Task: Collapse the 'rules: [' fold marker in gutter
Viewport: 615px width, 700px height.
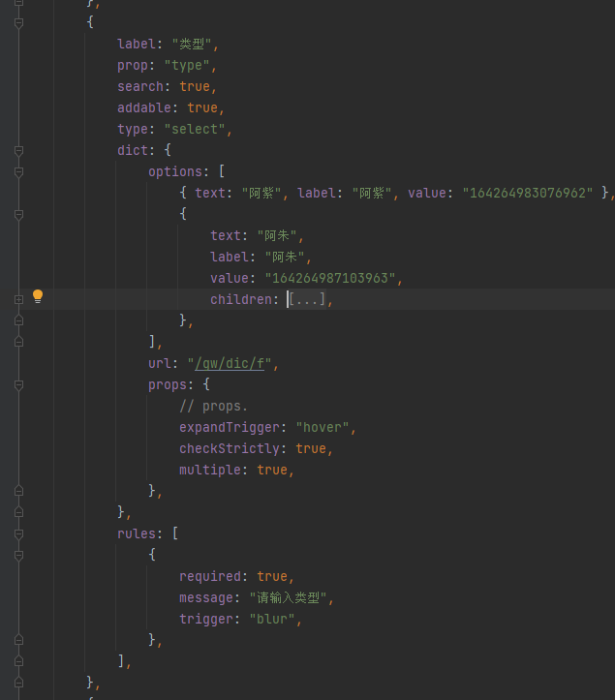Action: click(x=18, y=533)
